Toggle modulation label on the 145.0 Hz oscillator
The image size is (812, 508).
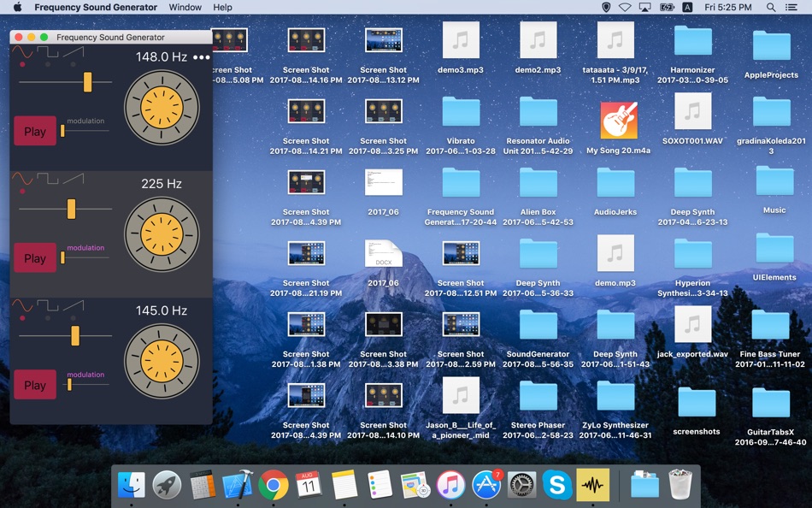point(85,375)
